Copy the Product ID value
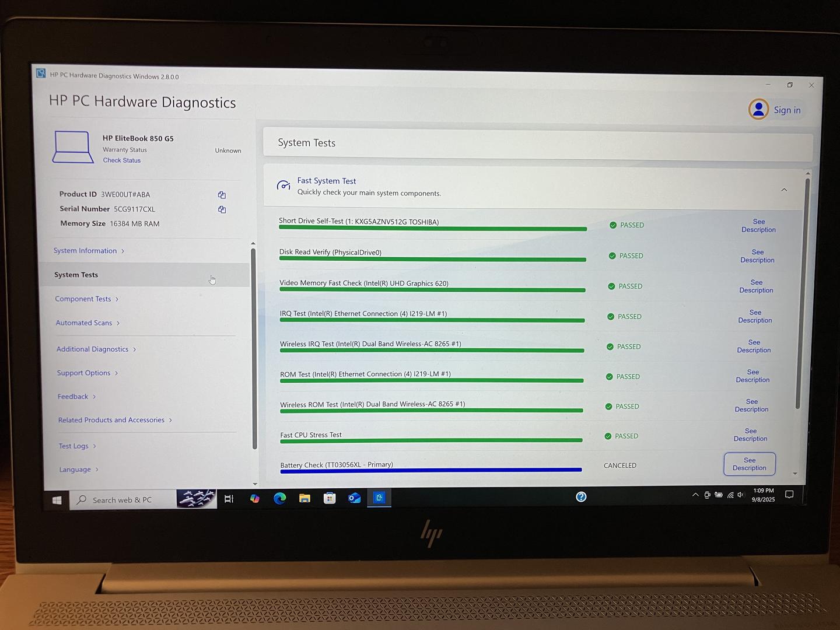 point(222,195)
